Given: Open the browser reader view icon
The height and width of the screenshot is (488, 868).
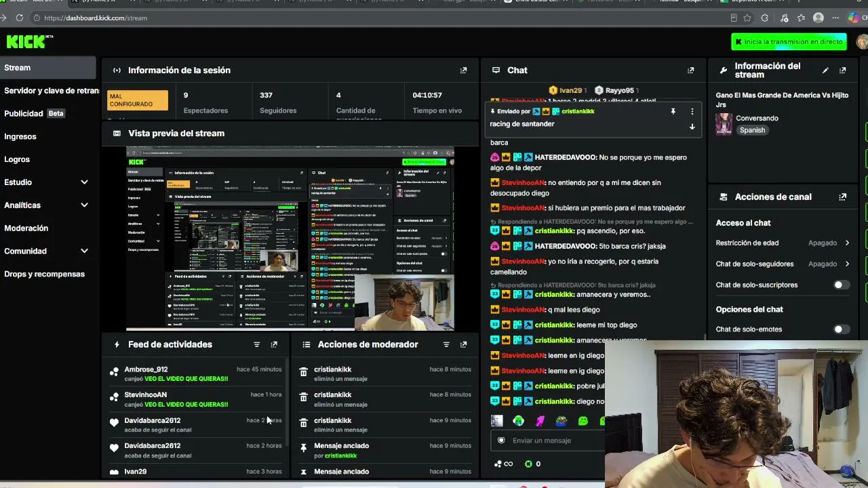Looking at the screenshot, I should point(734,18).
